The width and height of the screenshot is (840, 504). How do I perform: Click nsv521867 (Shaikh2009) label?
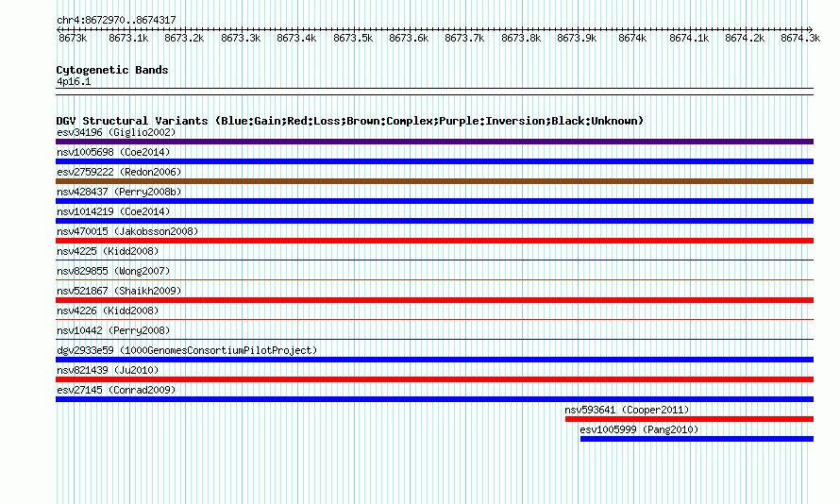coord(119,291)
